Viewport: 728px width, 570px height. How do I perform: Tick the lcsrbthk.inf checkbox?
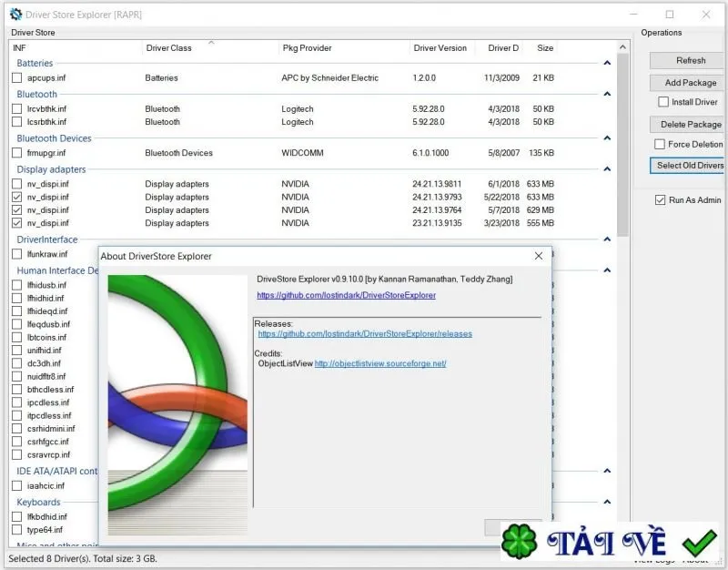point(16,122)
